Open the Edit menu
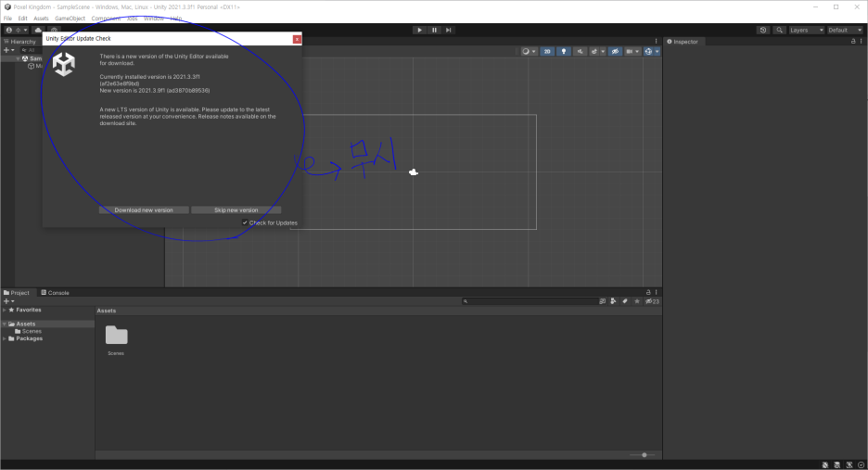The height and width of the screenshot is (470, 868). tap(22, 19)
